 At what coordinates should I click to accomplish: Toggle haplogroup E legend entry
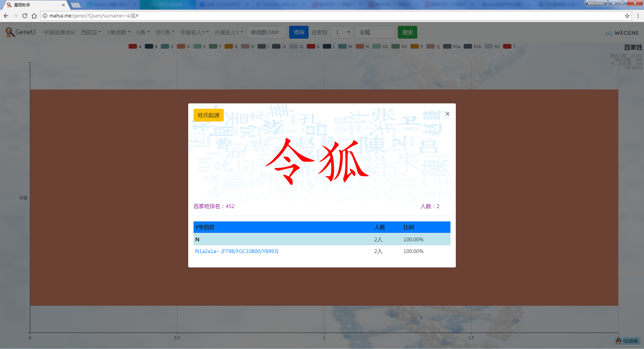pos(200,46)
